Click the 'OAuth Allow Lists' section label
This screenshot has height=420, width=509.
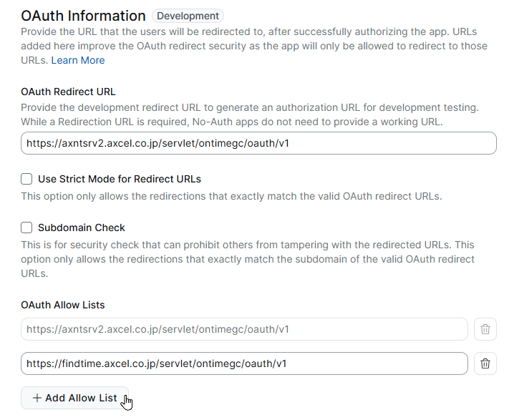(x=63, y=305)
